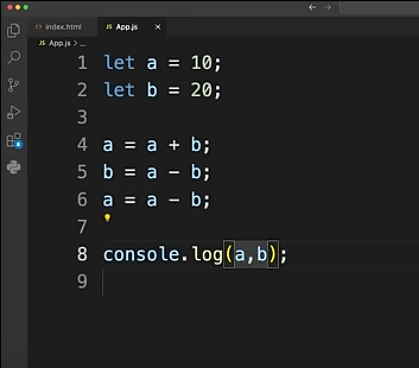
Task: Go forward using the navigation arrow
Action: pos(327,7)
